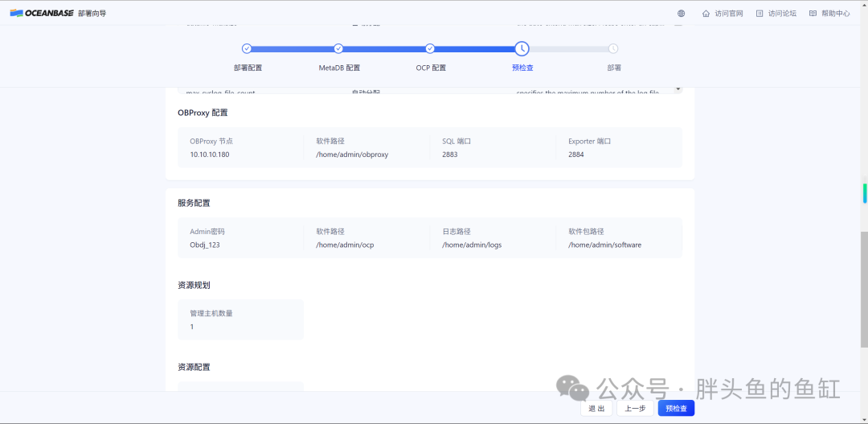868x424 pixels.
Task: Click the Admin password Obdj_123
Action: pos(205,245)
